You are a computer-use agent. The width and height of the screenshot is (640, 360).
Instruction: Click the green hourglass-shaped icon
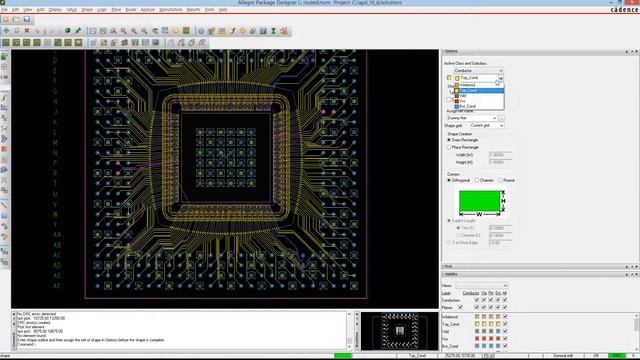tap(273, 31)
